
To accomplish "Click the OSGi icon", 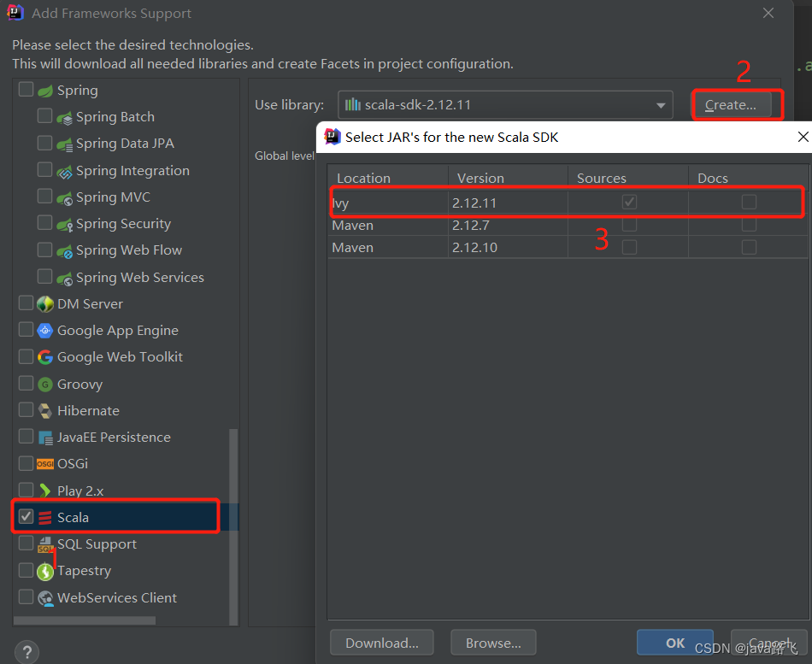I will (45, 463).
